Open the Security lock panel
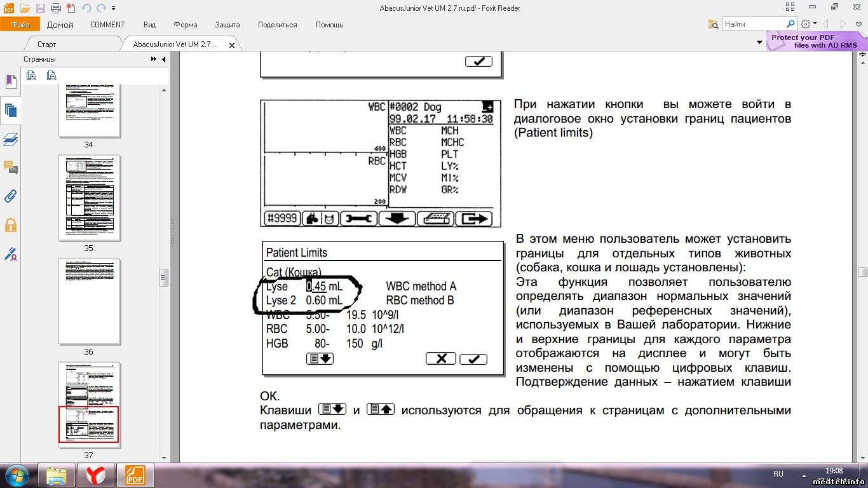 pyautogui.click(x=11, y=225)
